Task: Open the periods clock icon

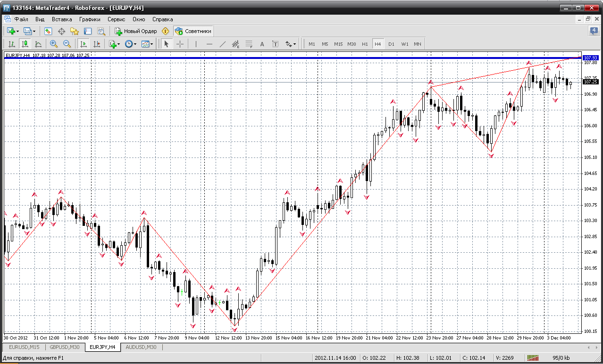Action: tap(129, 44)
